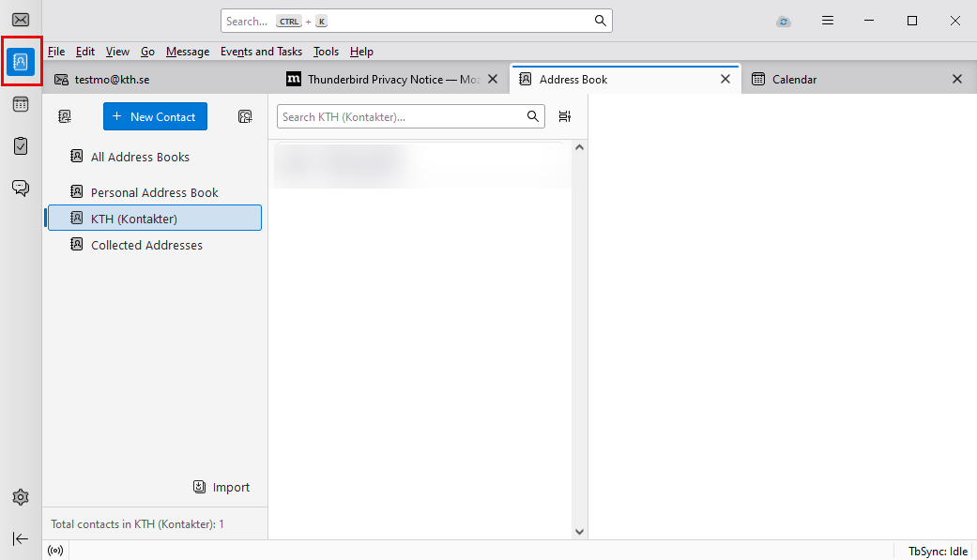The image size is (977, 560).
Task: Open the list display options icon
Action: point(564,116)
